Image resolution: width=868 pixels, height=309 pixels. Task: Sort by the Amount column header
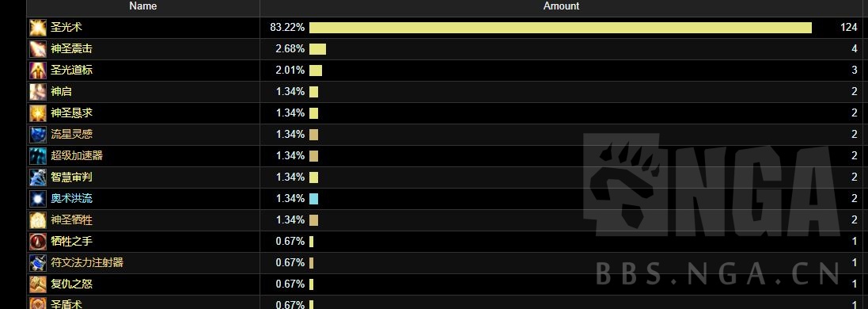pyautogui.click(x=561, y=6)
